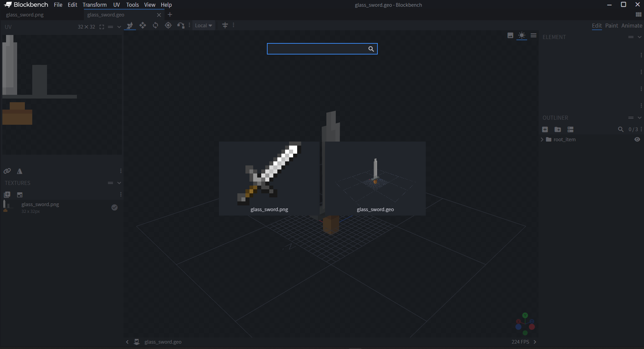
Task: Toggle the UV mirror icon
Action: click(x=20, y=171)
